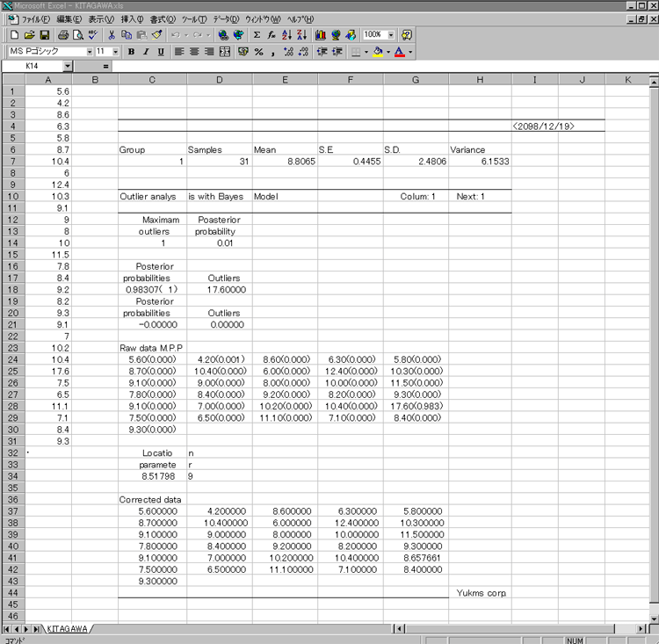Click the Decrease Indent icon

click(322, 52)
